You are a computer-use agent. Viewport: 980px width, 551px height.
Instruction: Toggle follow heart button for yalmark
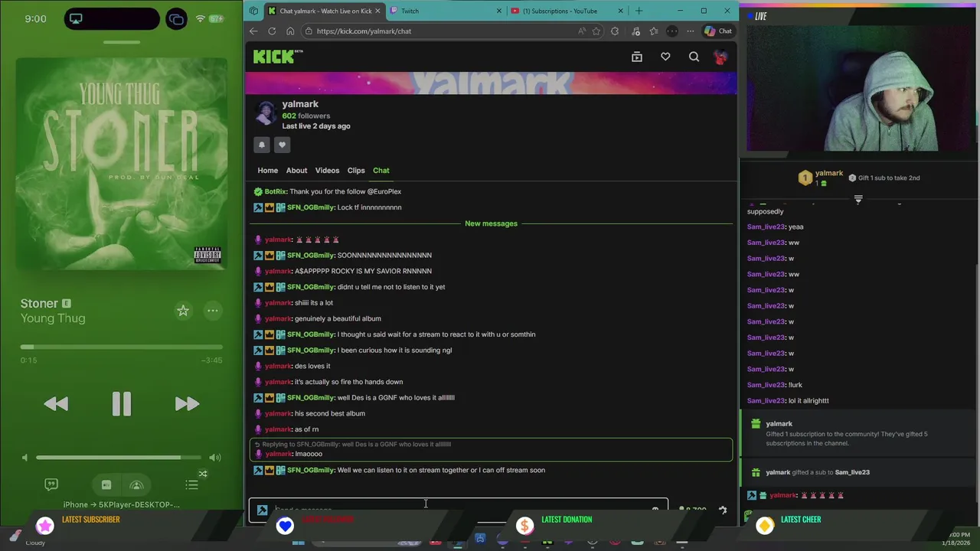pos(282,145)
